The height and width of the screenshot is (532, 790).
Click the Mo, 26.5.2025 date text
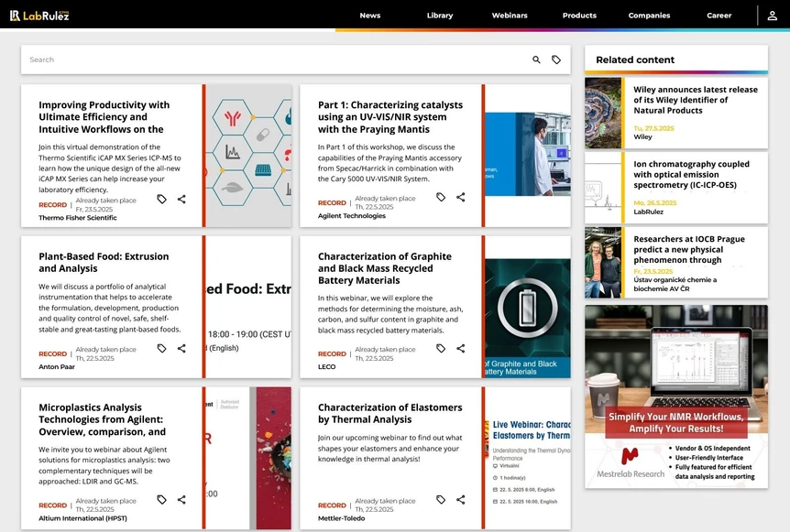point(655,203)
